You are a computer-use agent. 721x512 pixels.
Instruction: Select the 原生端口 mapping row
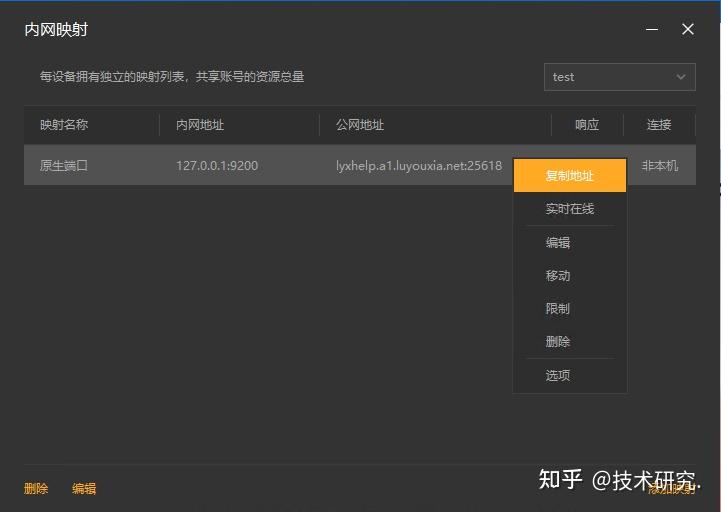pyautogui.click(x=64, y=166)
